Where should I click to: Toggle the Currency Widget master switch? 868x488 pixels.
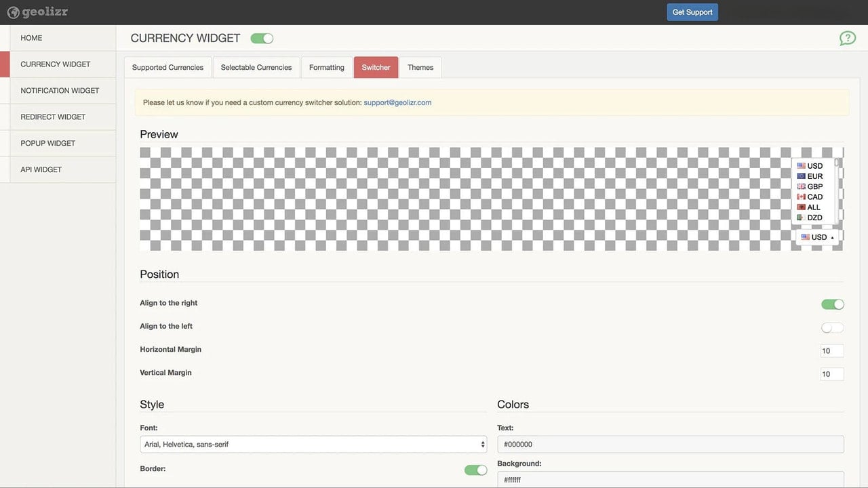(262, 39)
